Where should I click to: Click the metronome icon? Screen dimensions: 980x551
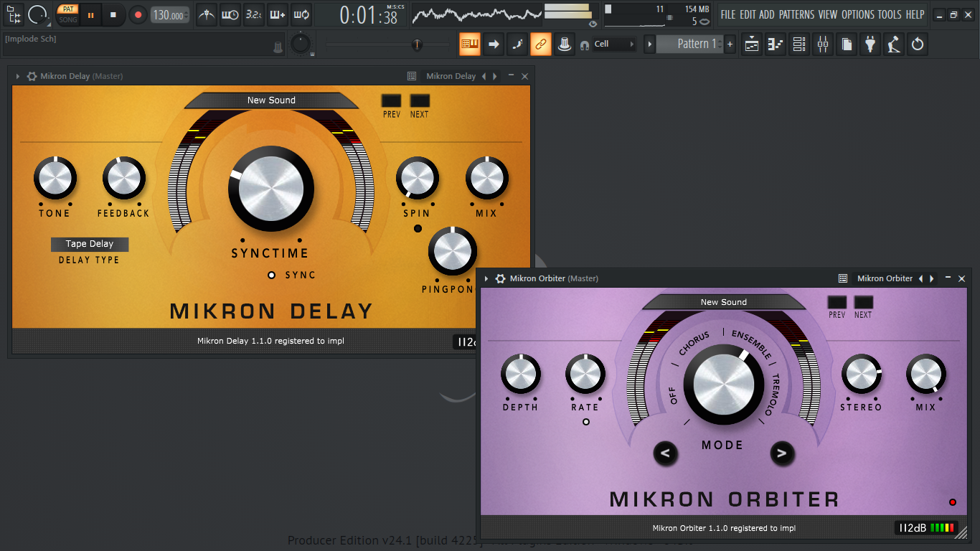[207, 14]
